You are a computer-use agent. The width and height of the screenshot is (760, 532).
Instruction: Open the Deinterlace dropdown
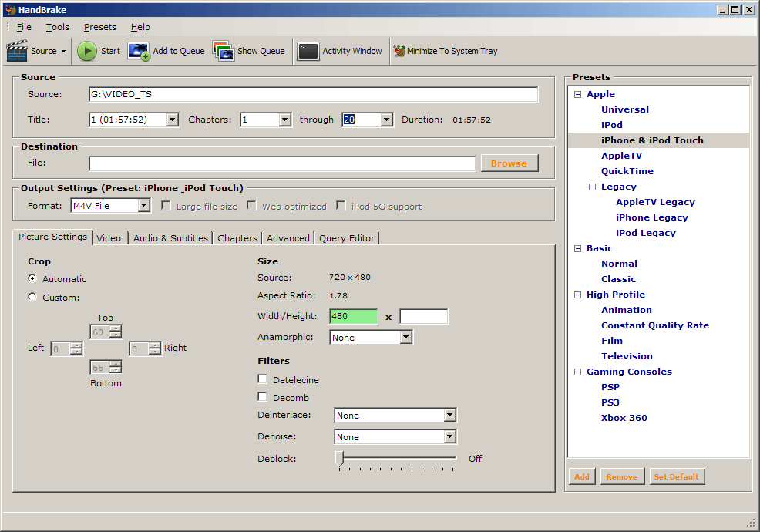point(450,415)
